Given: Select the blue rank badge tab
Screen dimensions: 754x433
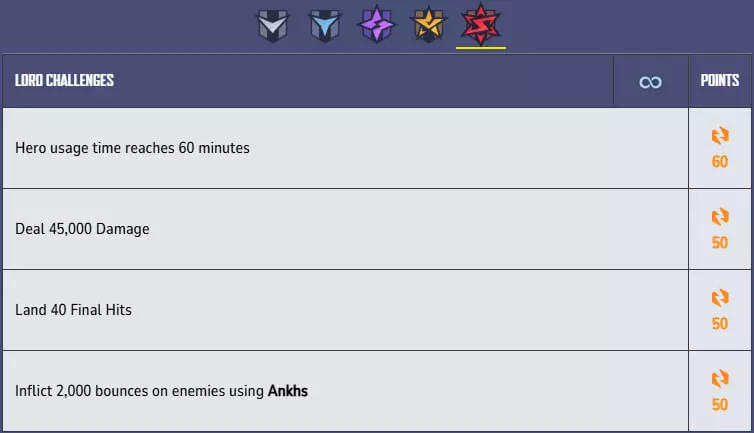Looking at the screenshot, I should 323,24.
